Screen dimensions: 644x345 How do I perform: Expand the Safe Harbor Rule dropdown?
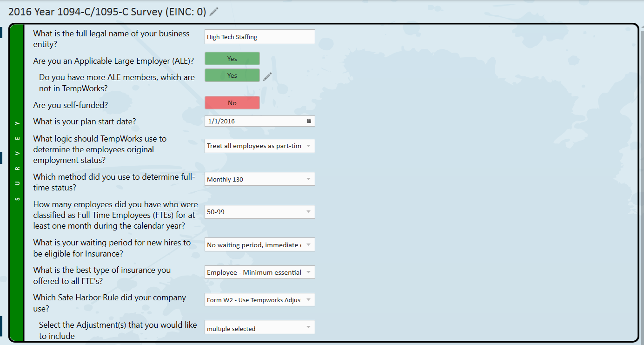point(259,300)
